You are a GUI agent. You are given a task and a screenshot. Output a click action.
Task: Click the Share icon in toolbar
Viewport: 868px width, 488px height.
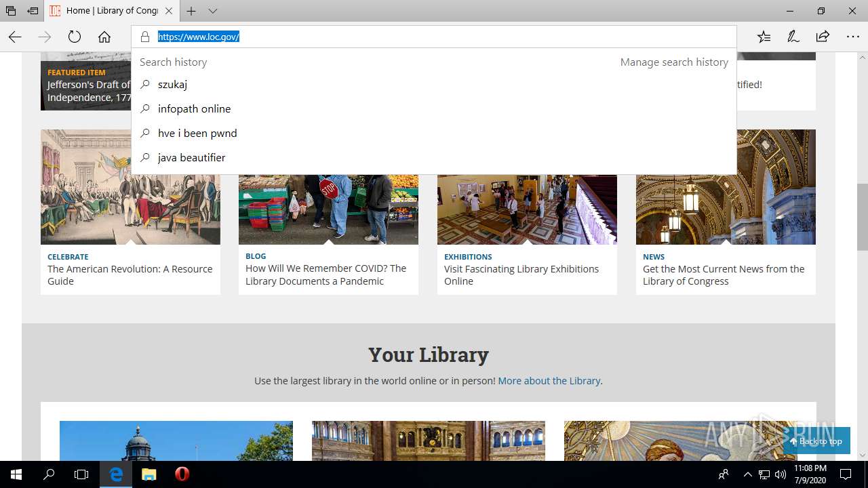tap(823, 37)
